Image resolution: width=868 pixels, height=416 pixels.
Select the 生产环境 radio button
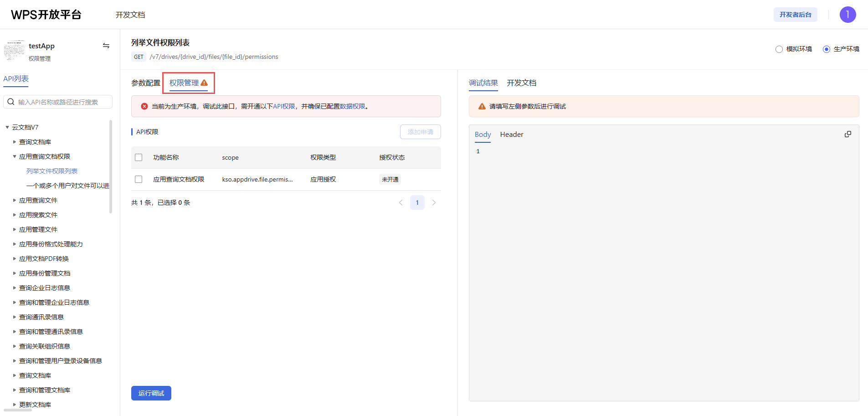[827, 49]
